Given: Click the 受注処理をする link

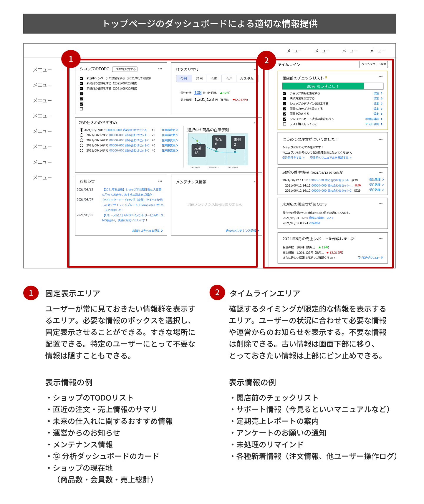Looking at the screenshot, I should click(293, 158).
